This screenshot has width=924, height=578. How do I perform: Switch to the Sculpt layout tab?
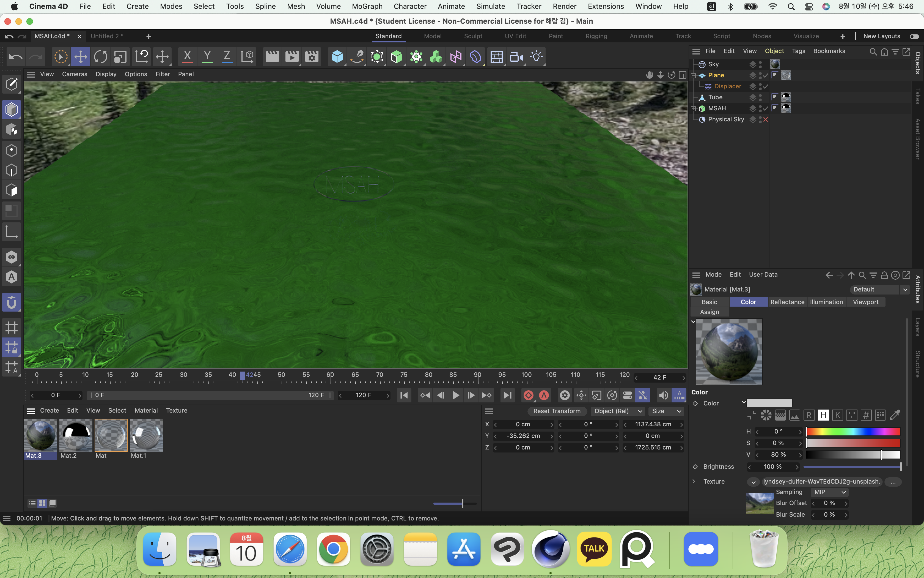click(x=473, y=36)
